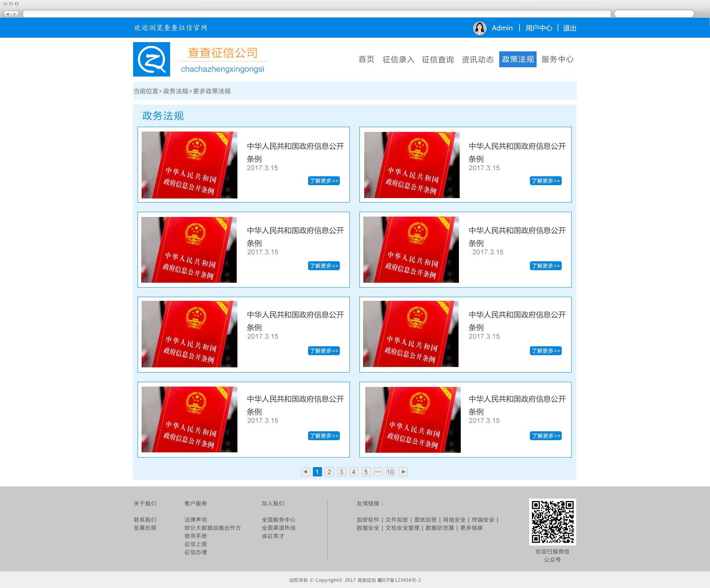Go to page 3 in pagination

coord(342,472)
